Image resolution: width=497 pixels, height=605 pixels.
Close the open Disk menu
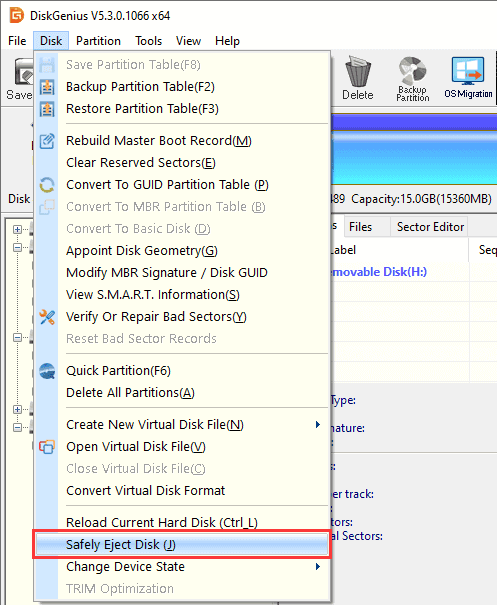pos(51,41)
